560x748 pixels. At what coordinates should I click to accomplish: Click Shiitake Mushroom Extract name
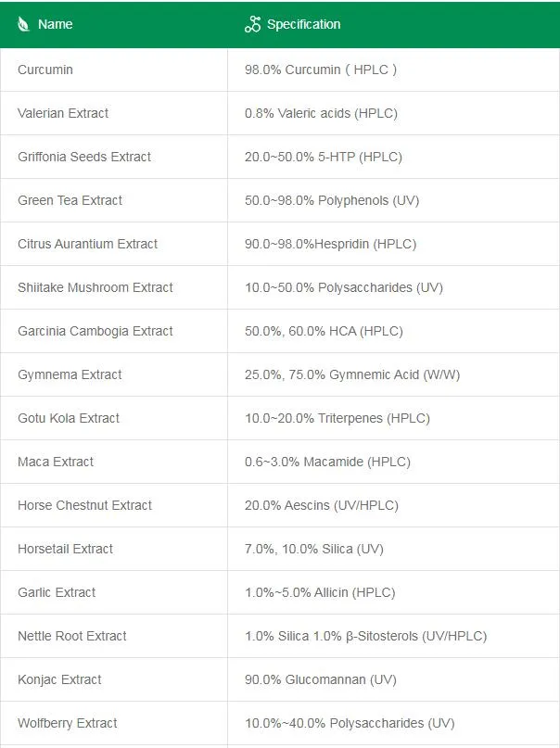(x=95, y=287)
